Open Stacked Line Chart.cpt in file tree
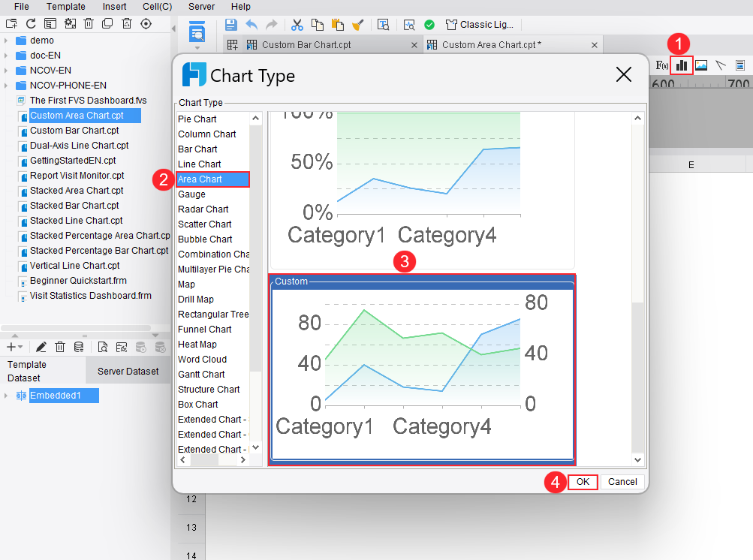 pos(76,221)
